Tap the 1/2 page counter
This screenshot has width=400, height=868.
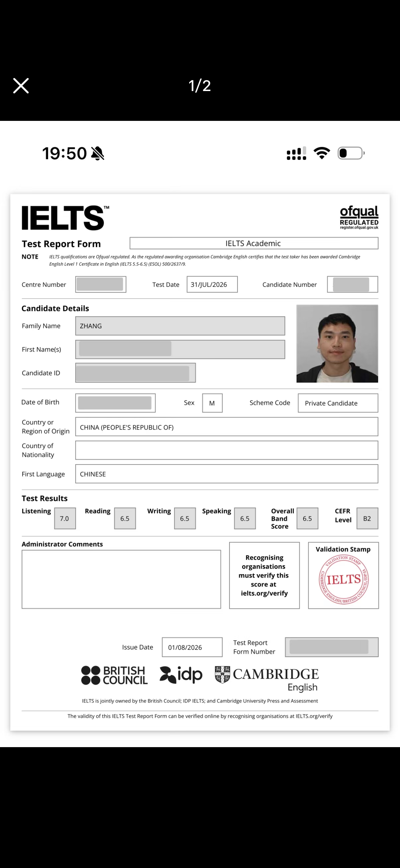200,86
